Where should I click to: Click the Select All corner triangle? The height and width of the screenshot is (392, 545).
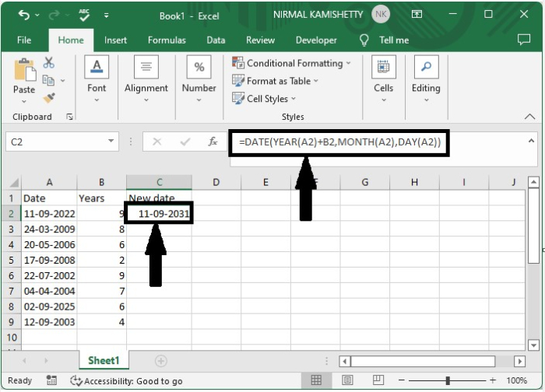tap(13, 183)
